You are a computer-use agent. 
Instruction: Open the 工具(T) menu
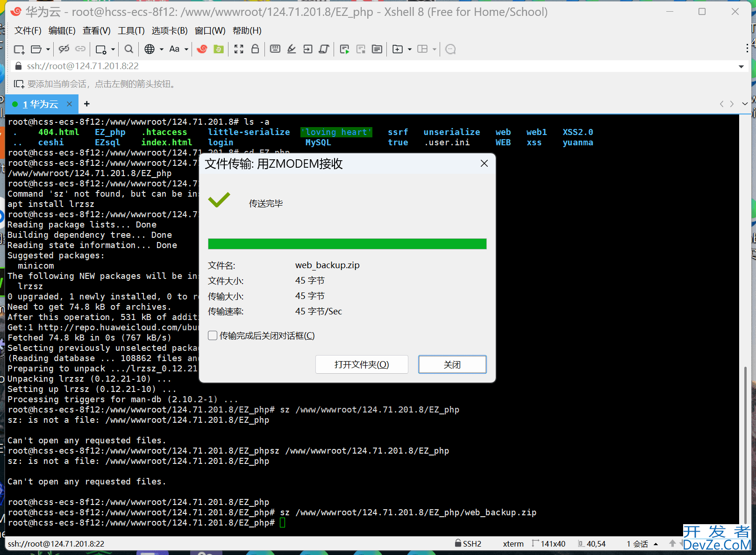pyautogui.click(x=131, y=30)
